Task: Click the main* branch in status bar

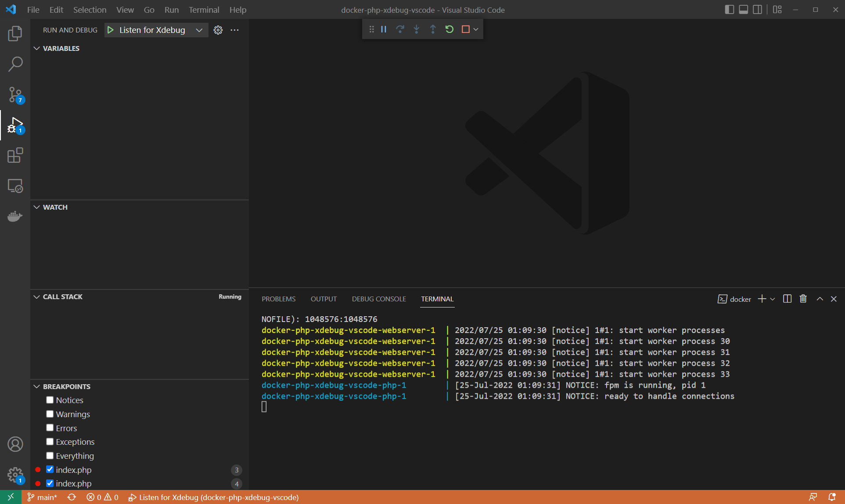Action: coord(43,497)
